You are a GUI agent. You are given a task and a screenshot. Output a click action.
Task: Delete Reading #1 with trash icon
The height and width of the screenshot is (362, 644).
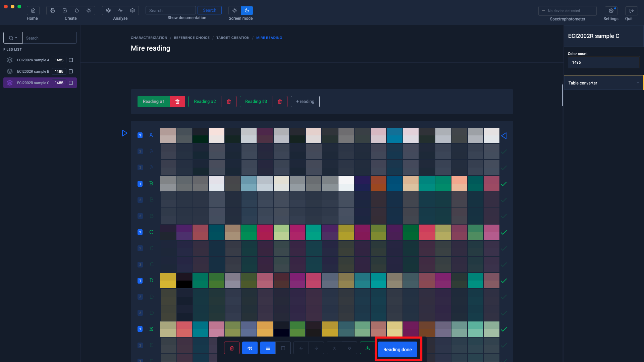coord(177,102)
